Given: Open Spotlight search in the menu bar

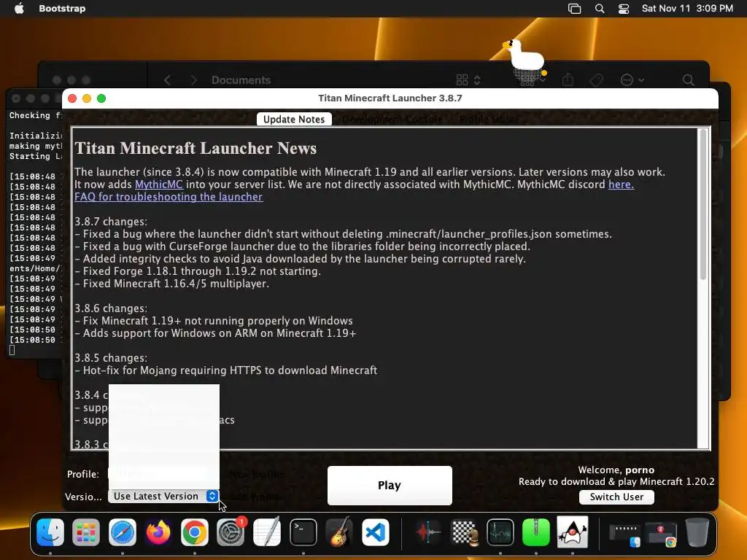Looking at the screenshot, I should pyautogui.click(x=600, y=9).
